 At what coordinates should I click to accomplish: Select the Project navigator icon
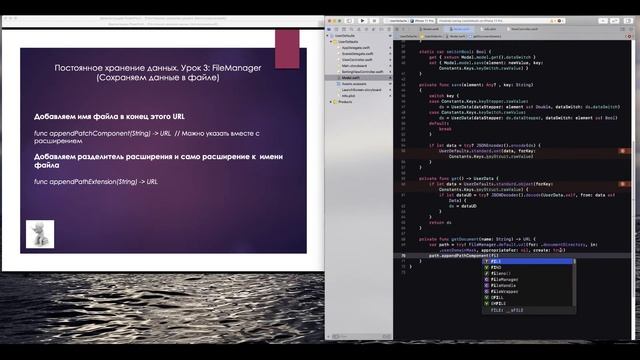pyautogui.click(x=329, y=29)
